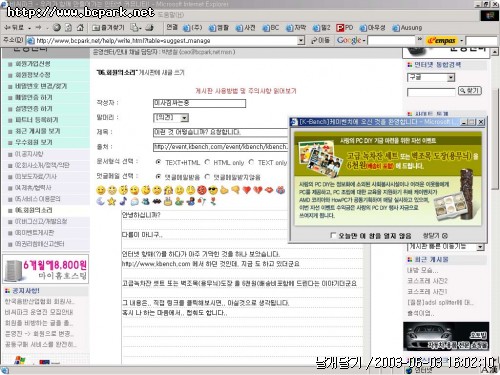This screenshot has height=375, width=500.
Task: Select the smiling face emoticon
Action: point(101,190)
